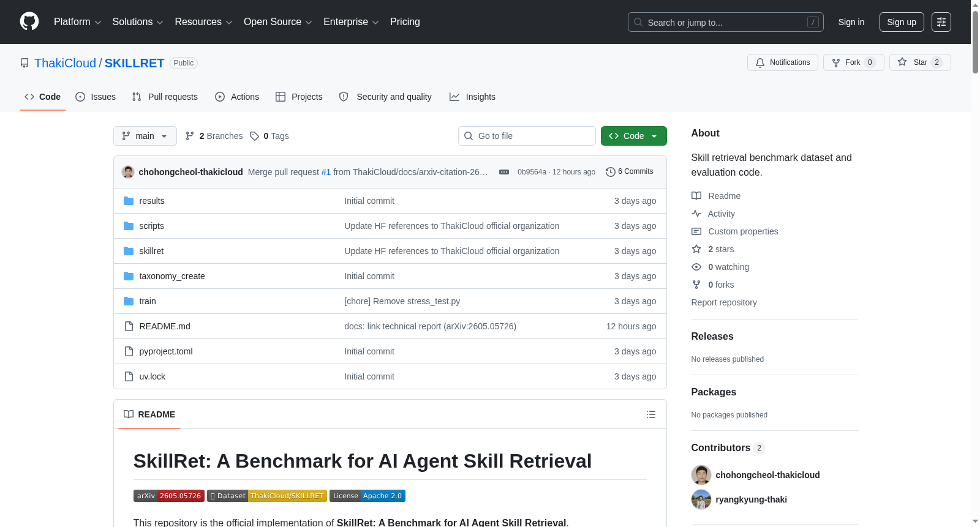
Task: Open ryangkyung-thaki contributor avatar
Action: (x=701, y=499)
